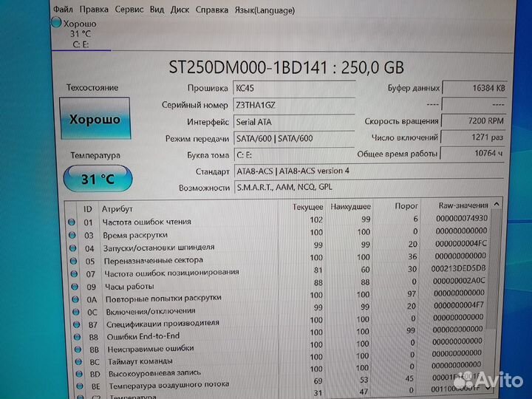This screenshot has height=399, width=532.
Task: Open the Сервис menu
Action: pos(129,10)
